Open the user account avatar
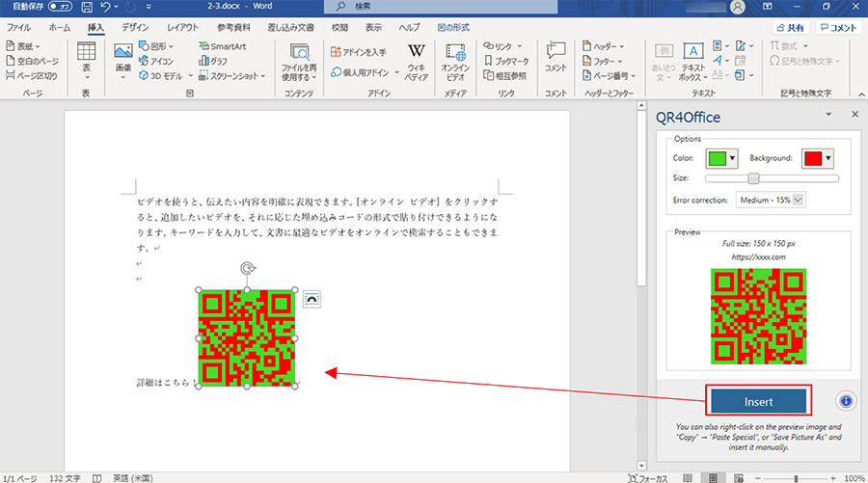The height and width of the screenshot is (483, 868). click(738, 7)
